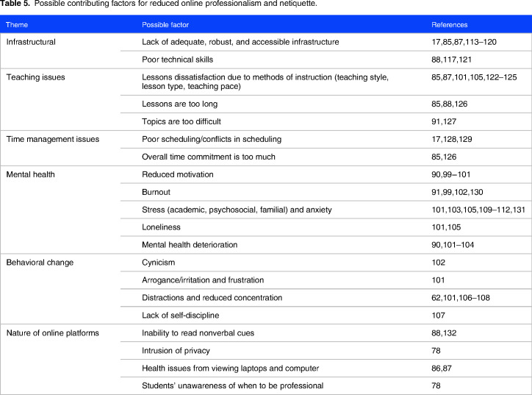Select the Loneliness factor text

[x=161, y=227]
